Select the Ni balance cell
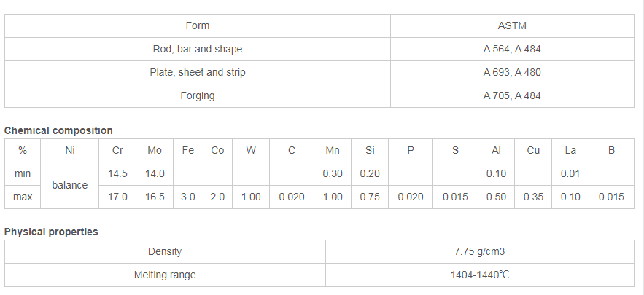 (70, 186)
